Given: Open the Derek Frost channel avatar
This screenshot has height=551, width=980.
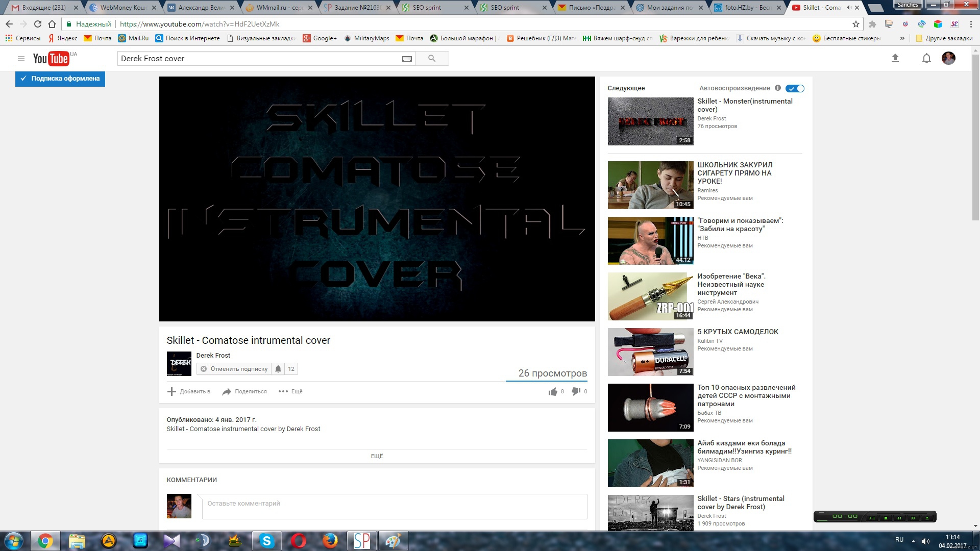Looking at the screenshot, I should [179, 364].
